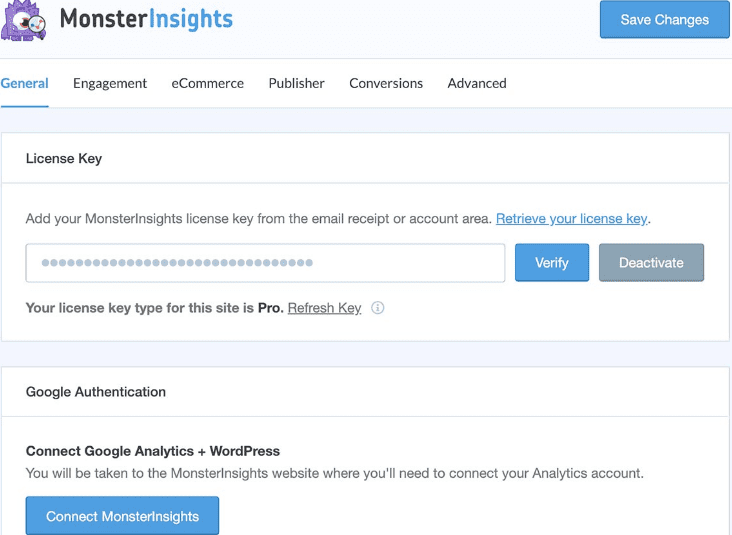Click the 'Your license key type' status text
This screenshot has width=732, height=535.
[155, 308]
